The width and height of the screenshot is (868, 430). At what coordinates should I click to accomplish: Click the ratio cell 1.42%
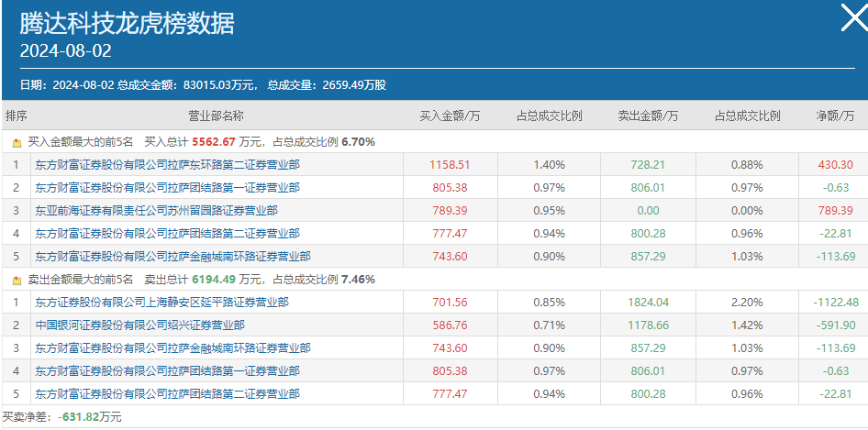(747, 325)
